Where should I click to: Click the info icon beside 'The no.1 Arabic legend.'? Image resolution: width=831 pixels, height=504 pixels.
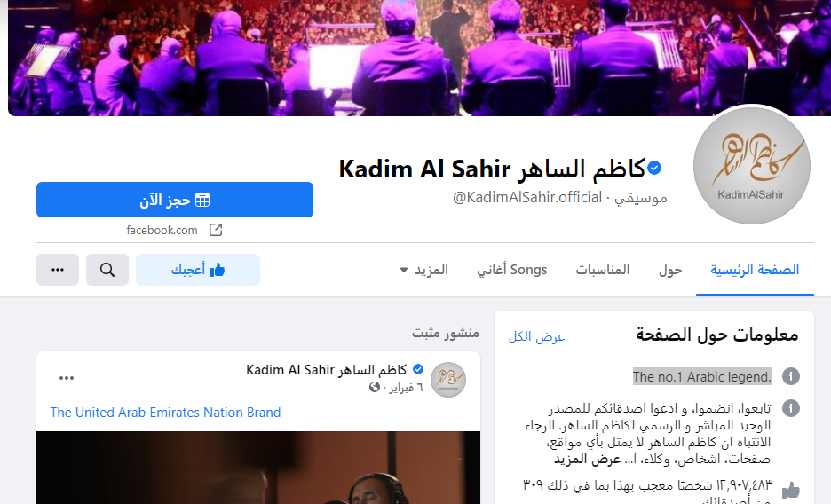[x=791, y=376]
